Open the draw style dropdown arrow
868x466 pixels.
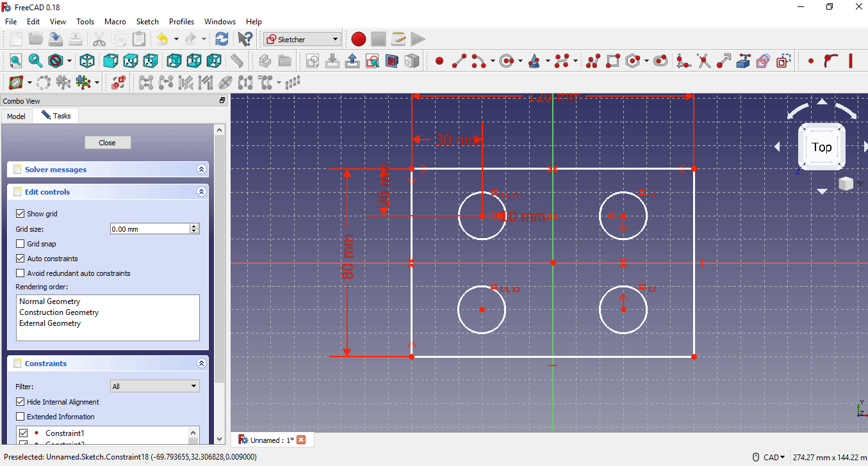click(70, 61)
